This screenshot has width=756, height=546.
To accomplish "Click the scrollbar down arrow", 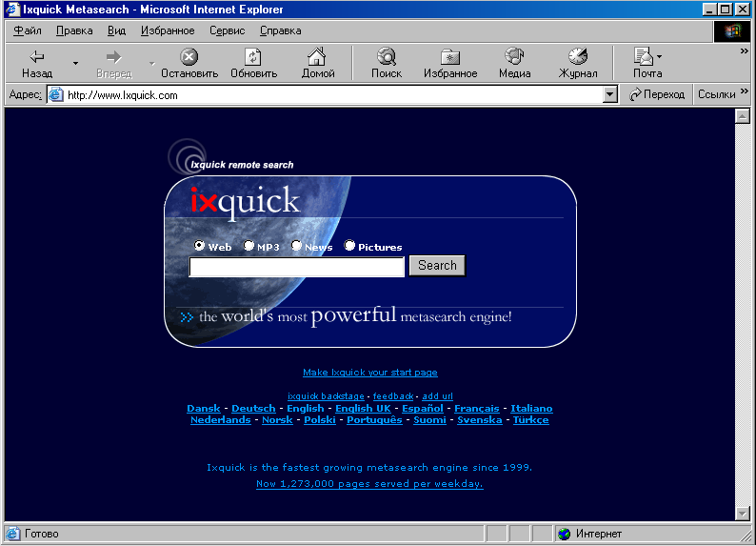I will (743, 514).
